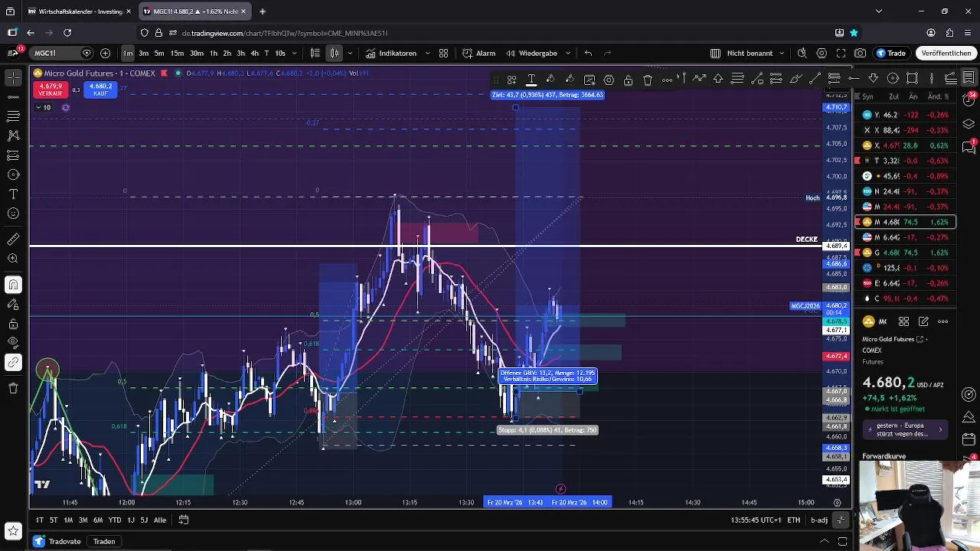Undo the last chart action
Image resolution: width=980 pixels, height=551 pixels.
tap(588, 53)
